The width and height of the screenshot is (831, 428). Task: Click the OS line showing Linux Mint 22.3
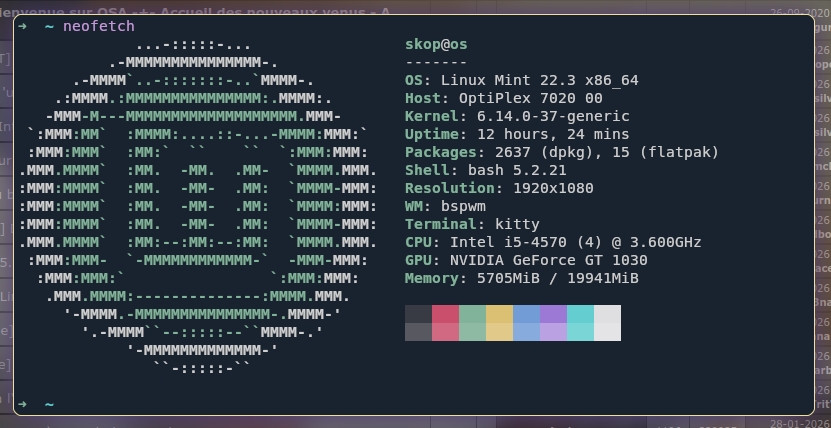pos(521,80)
